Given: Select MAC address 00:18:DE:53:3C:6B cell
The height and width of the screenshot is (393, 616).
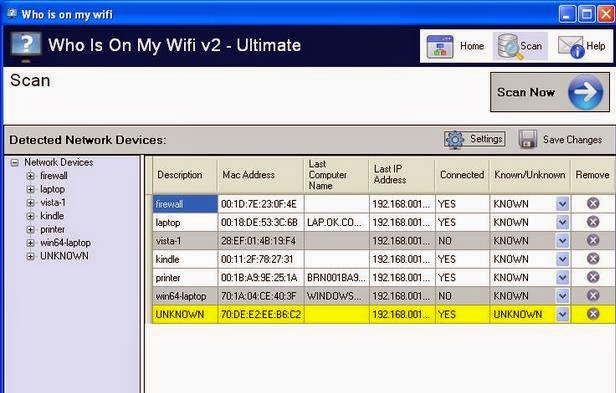Looking at the screenshot, I should tap(261, 222).
